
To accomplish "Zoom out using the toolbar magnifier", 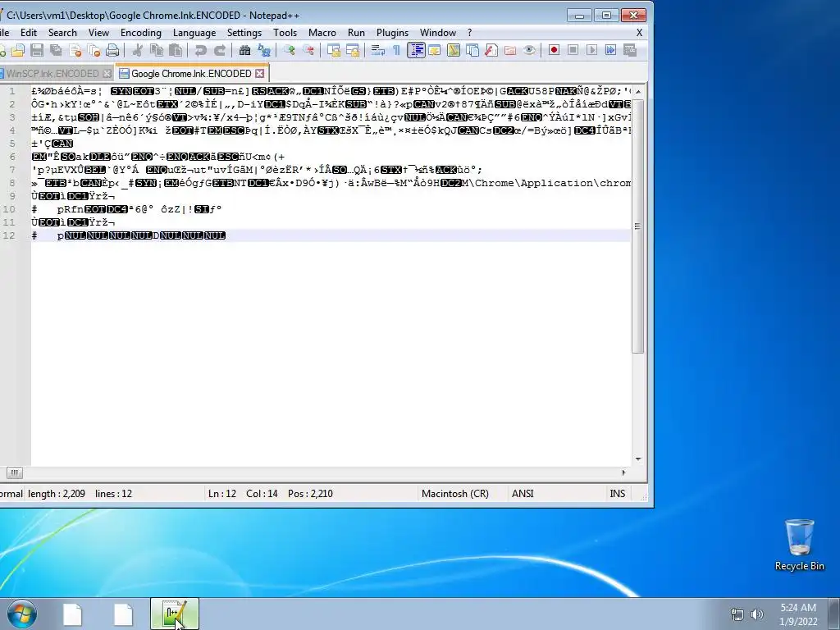I will click(308, 50).
